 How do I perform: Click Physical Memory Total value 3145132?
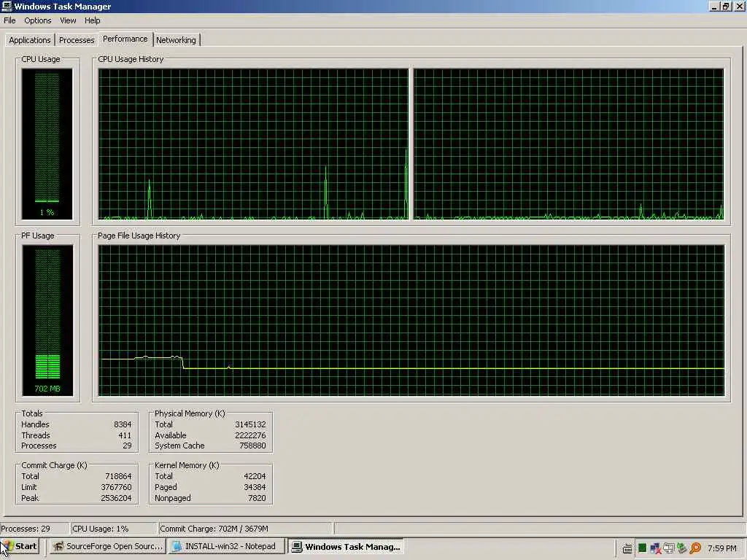250,424
